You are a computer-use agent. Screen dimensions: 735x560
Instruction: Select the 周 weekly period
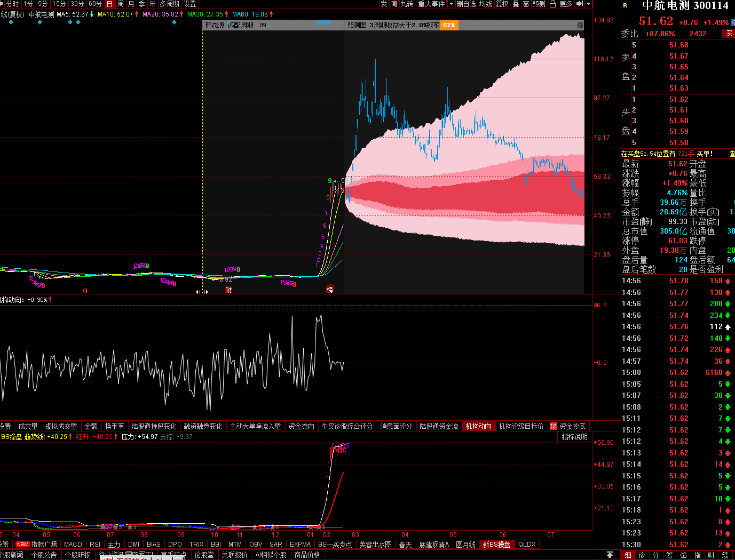click(x=121, y=4)
